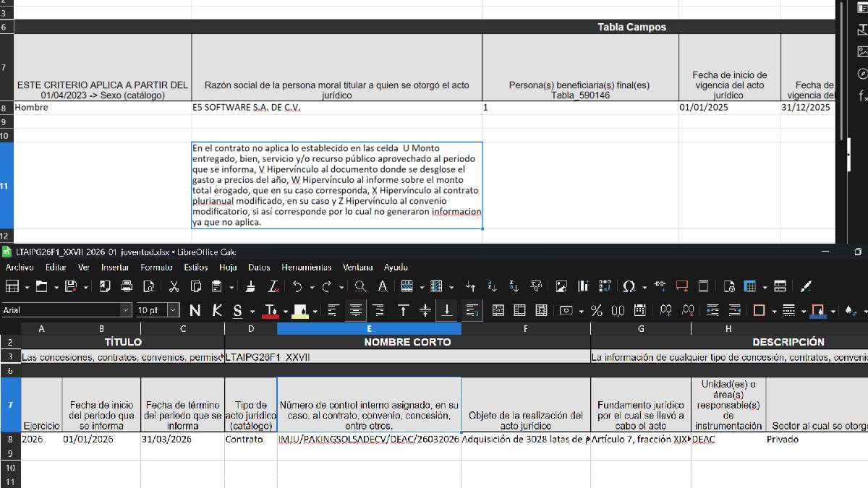Toggle wrap text button
Screen dimensions: 868x488
pyautogui.click(x=472, y=311)
